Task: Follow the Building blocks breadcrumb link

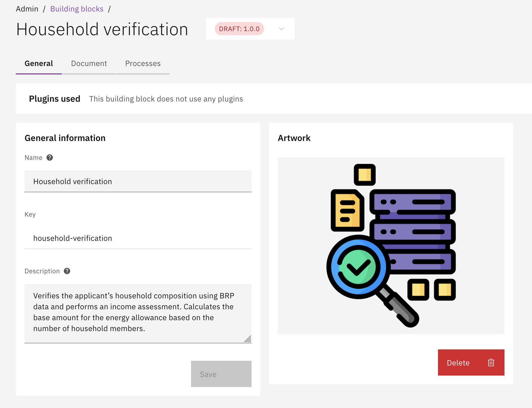Action: [77, 9]
